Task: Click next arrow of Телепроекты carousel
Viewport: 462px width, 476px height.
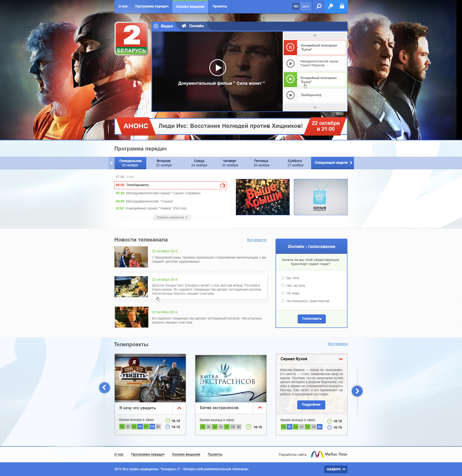Action: (357, 391)
